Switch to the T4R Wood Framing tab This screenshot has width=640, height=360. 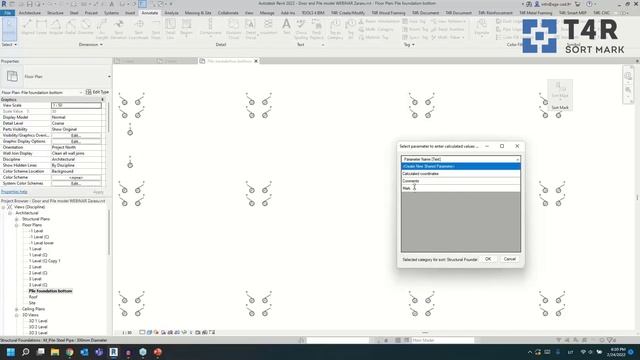[x=388, y=13]
